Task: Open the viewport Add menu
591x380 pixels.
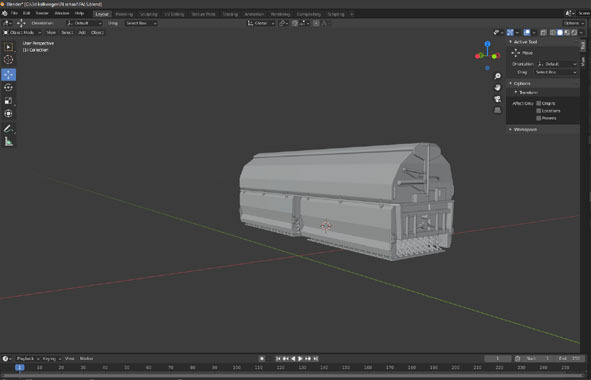Action: [82, 33]
